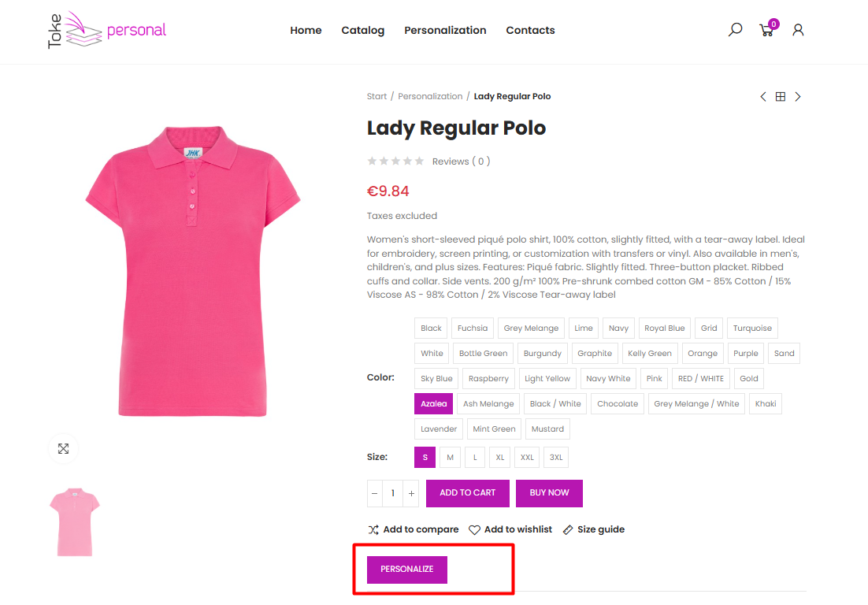Go to next product arrow
This screenshot has height=605, width=868.
tap(798, 97)
